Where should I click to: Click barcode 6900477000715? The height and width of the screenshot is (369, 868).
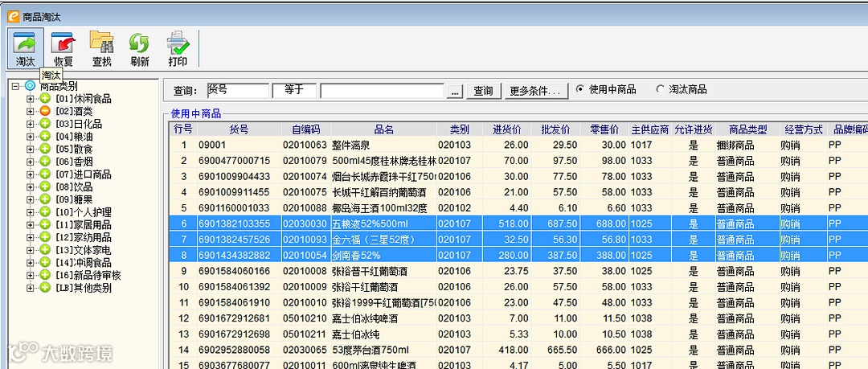point(235,162)
